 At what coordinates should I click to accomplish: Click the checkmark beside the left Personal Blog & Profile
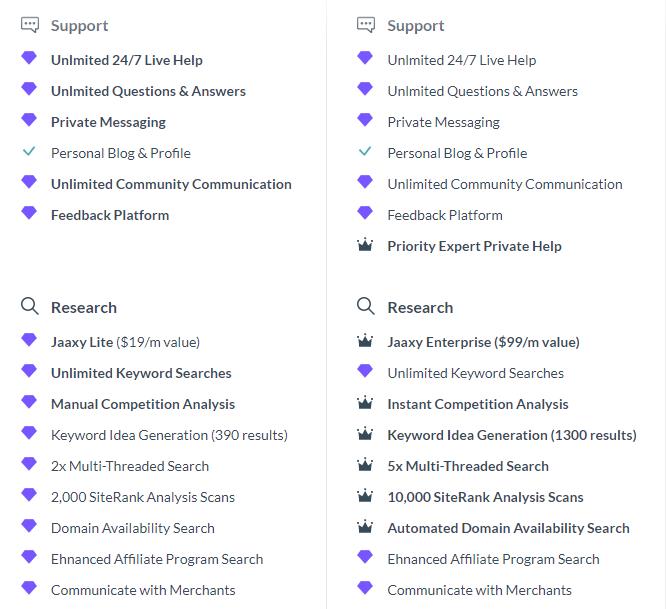(x=29, y=151)
